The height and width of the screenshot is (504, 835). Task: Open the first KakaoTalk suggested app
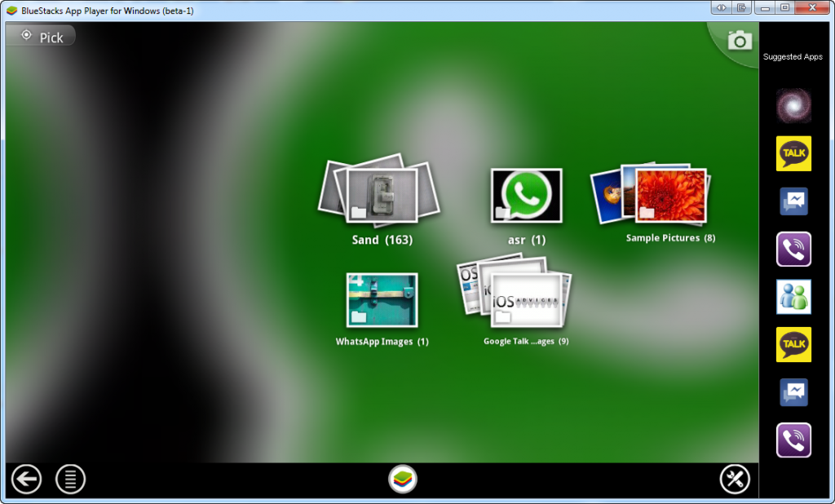coord(793,153)
